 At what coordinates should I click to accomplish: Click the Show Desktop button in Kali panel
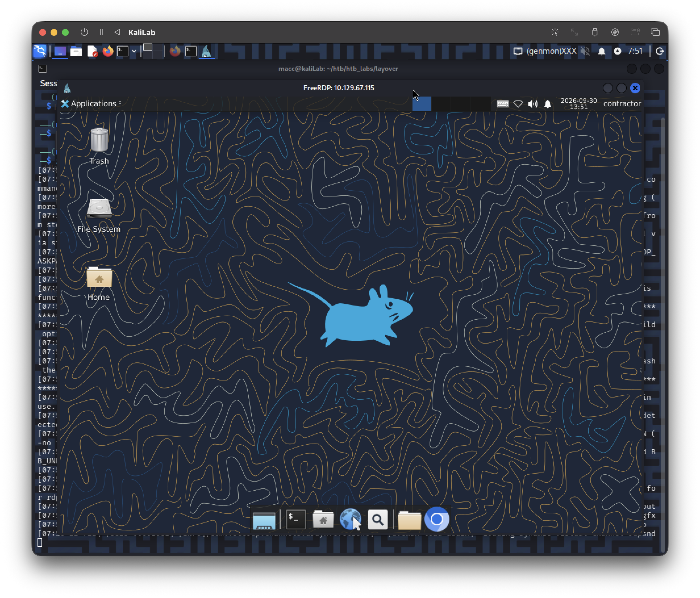pyautogui.click(x=60, y=51)
